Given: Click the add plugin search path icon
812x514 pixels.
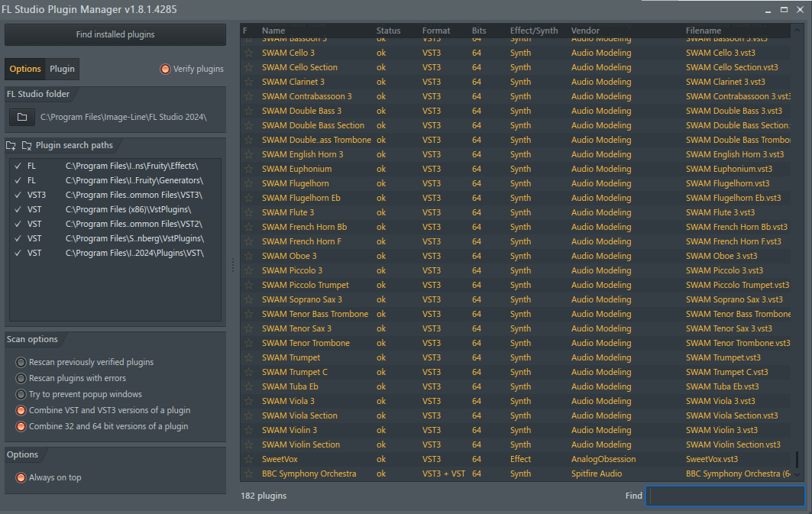Looking at the screenshot, I should click(11, 145).
